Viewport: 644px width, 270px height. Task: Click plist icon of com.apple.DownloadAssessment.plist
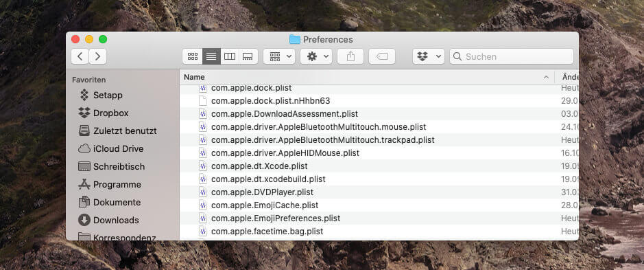click(x=203, y=113)
